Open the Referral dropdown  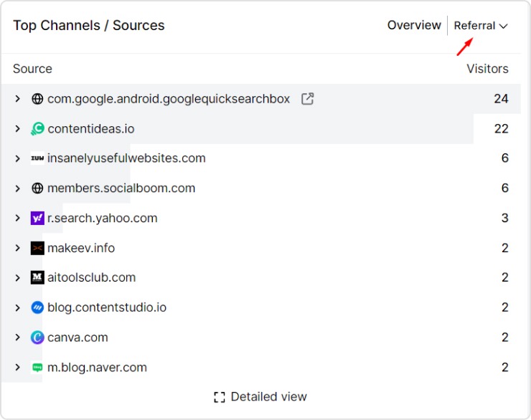[480, 26]
